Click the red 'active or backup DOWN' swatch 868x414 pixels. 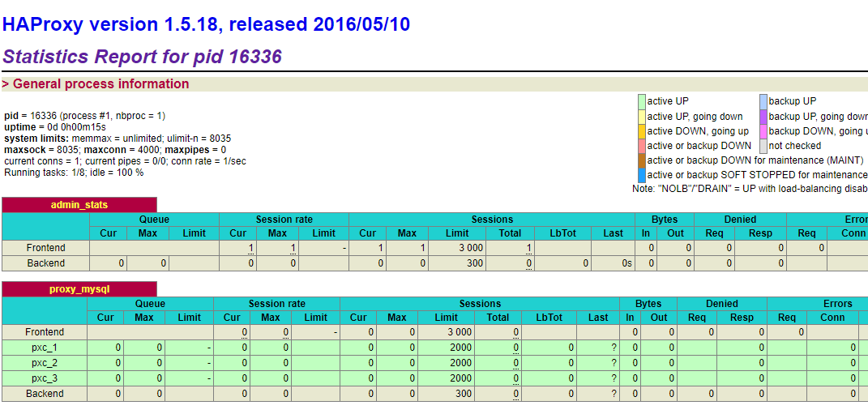641,146
